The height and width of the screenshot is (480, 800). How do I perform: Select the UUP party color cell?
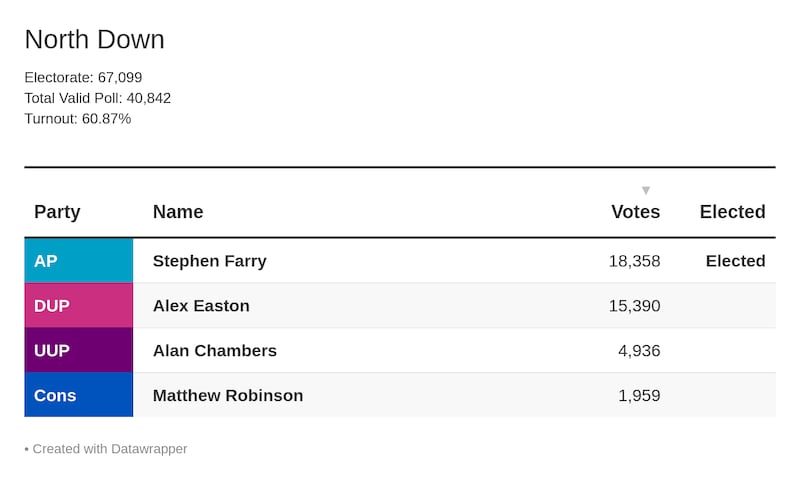point(79,351)
